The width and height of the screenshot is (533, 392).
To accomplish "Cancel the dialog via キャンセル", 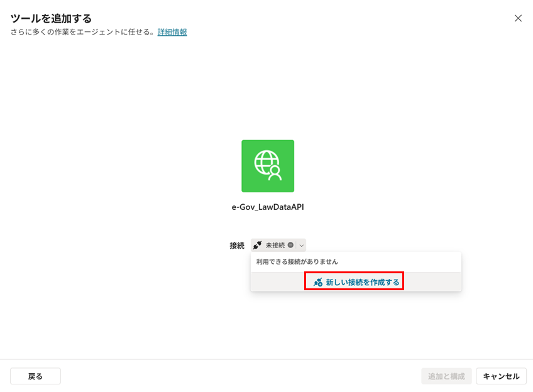I will click(501, 376).
